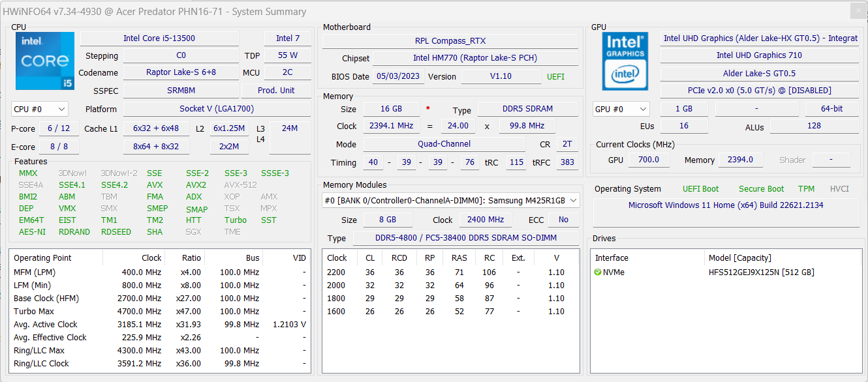This screenshot has height=382, width=868.
Task: Click the green UEFI label
Action: point(556,77)
